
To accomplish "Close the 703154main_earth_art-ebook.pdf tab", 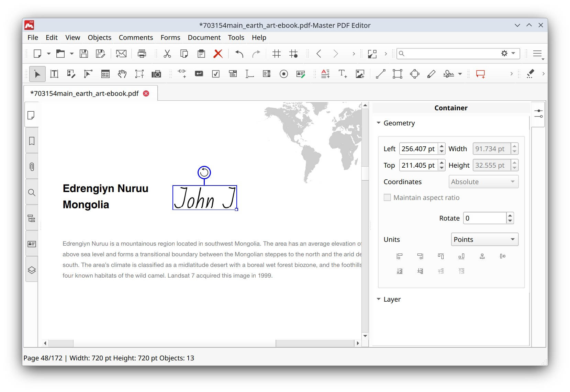I will (x=146, y=93).
